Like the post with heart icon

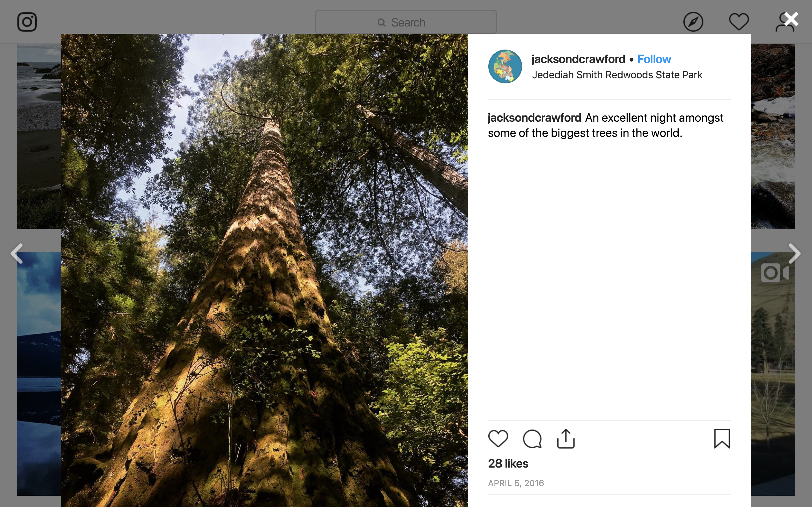click(x=498, y=438)
